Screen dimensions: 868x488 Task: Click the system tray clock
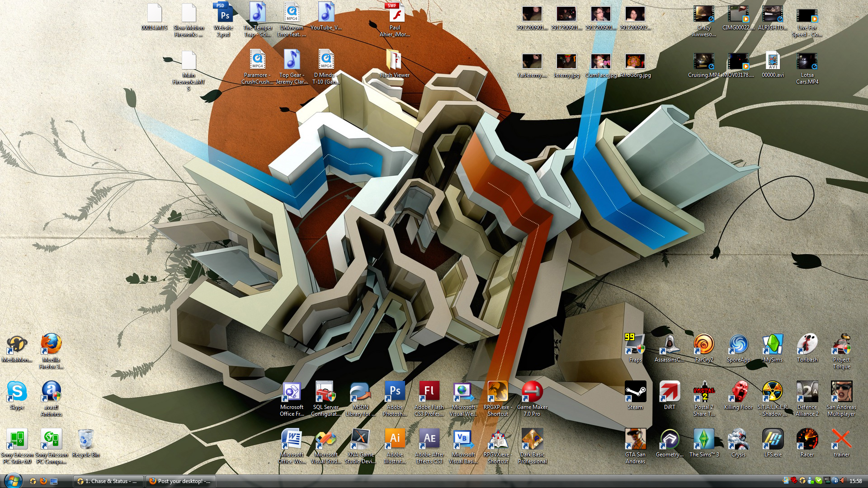(x=855, y=481)
